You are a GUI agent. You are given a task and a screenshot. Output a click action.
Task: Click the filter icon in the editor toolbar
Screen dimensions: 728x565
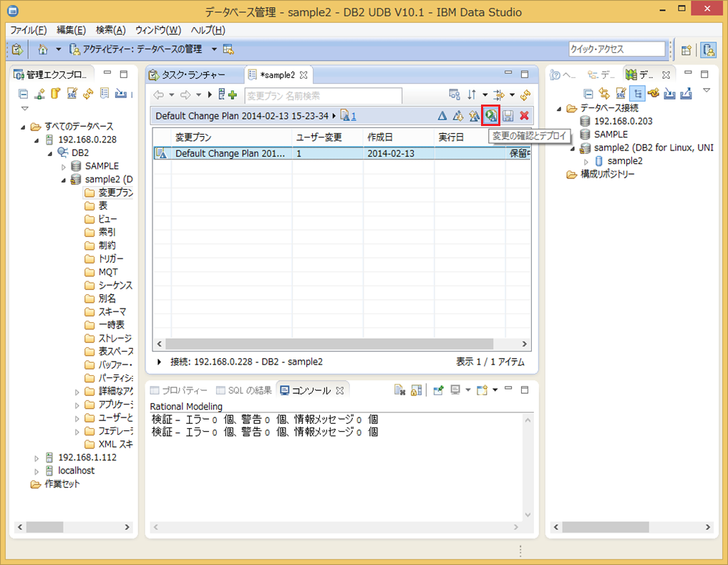pos(499,95)
